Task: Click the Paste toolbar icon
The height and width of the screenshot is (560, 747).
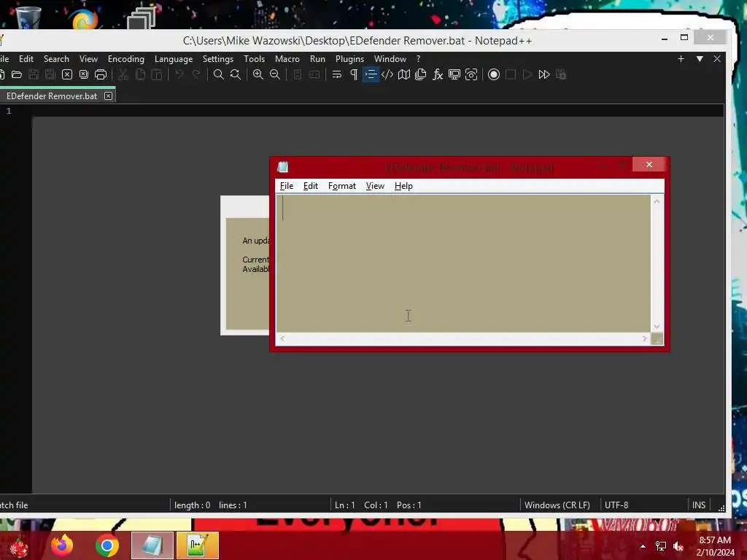Action: [157, 74]
